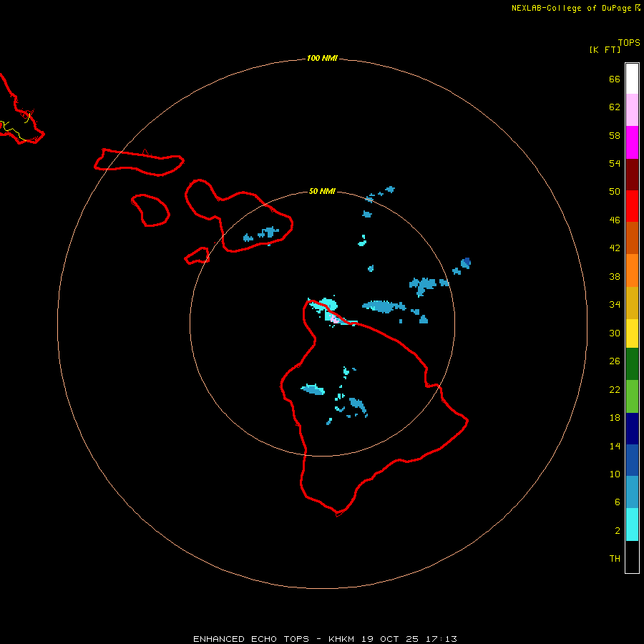Click the 100 NMI range ring label
The image size is (644, 644).
tap(322, 59)
